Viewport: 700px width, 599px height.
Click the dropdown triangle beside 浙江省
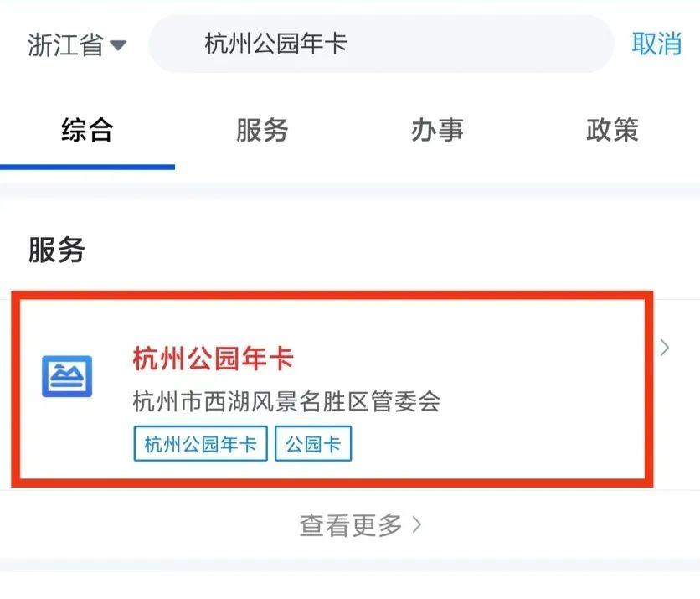118,45
